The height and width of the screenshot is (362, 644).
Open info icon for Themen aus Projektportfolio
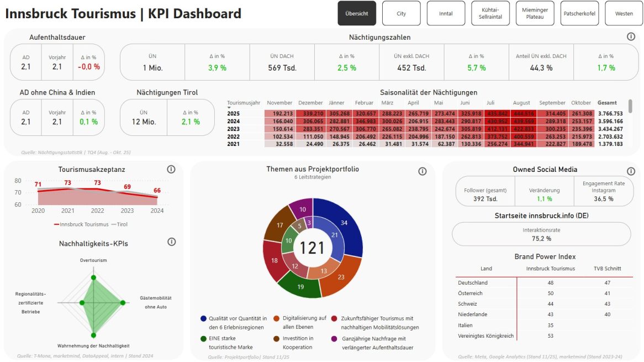tap(423, 171)
